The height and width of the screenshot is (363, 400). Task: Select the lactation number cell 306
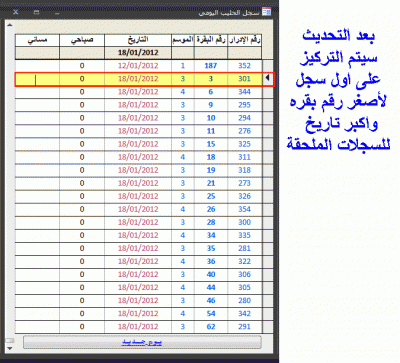coord(244,274)
